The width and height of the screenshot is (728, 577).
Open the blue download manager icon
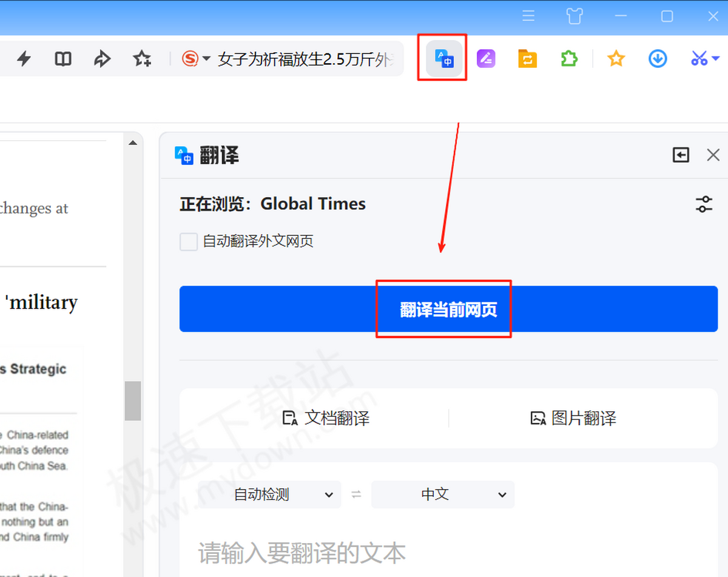point(658,58)
